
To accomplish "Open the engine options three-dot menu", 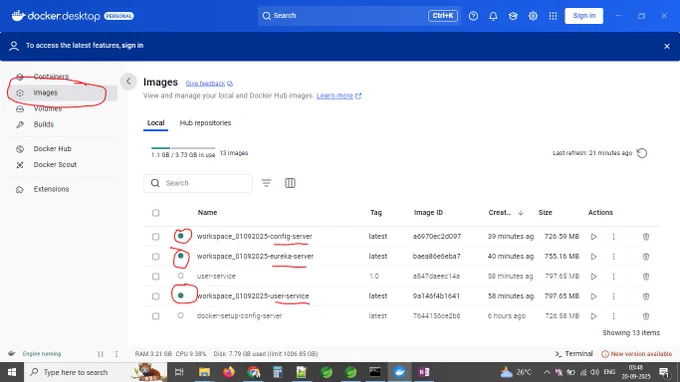I will [116, 354].
